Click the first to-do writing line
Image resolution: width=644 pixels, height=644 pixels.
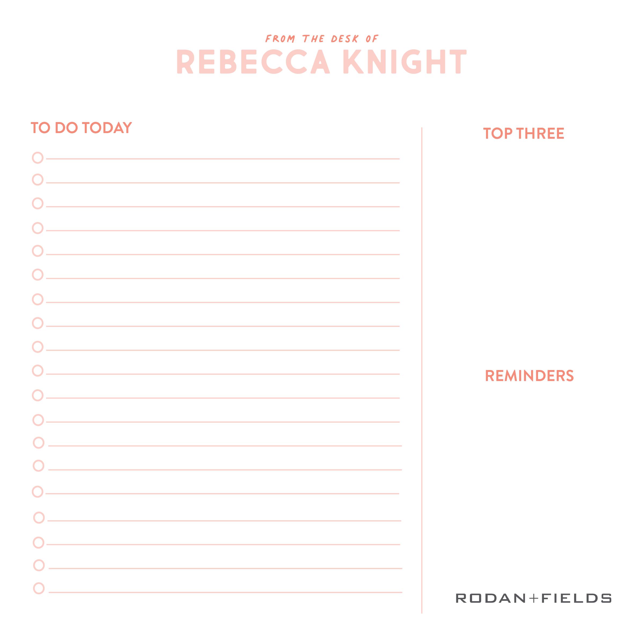tap(223, 159)
